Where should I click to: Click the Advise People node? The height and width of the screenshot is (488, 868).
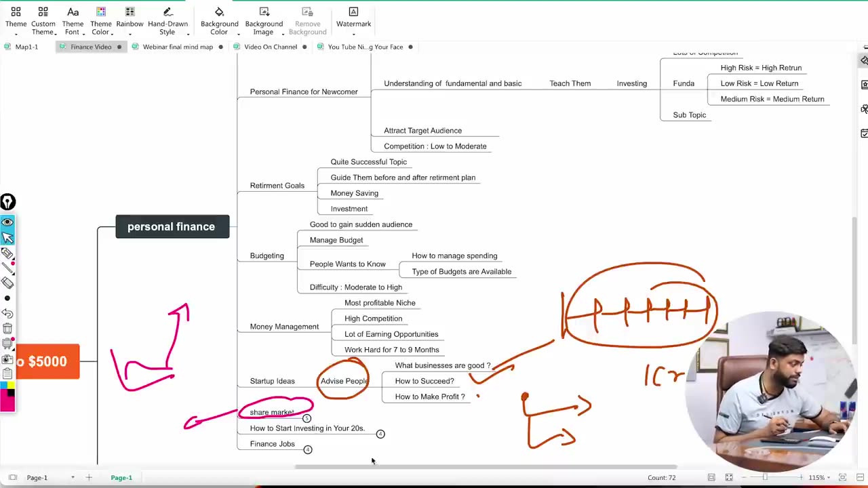coord(344,381)
